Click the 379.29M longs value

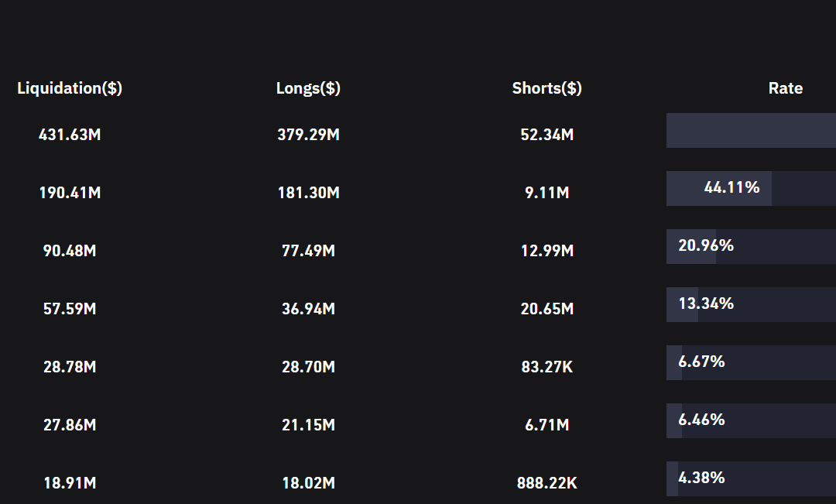308,135
